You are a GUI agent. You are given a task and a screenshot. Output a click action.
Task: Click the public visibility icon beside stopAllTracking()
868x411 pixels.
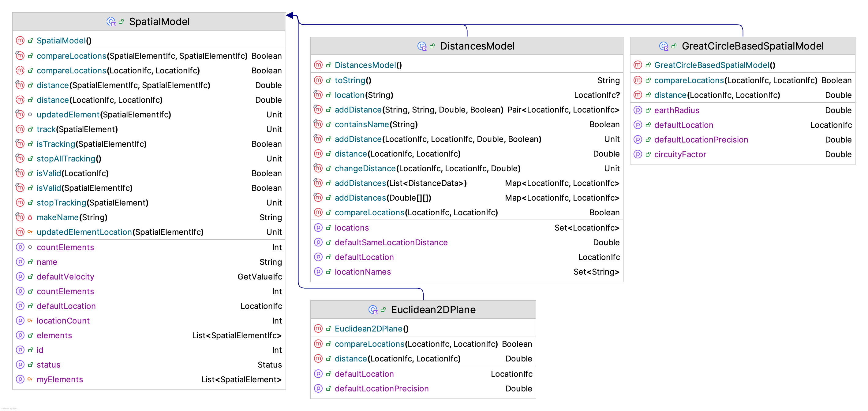click(x=30, y=158)
